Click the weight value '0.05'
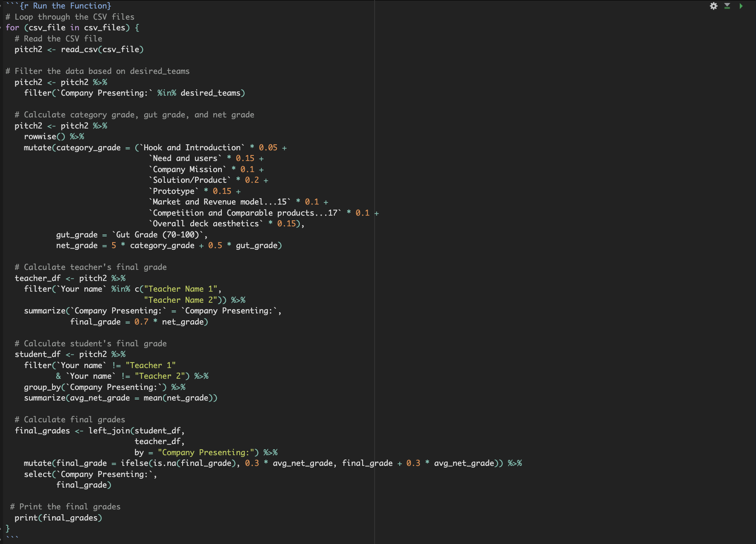The width and height of the screenshot is (756, 544). [x=268, y=147]
